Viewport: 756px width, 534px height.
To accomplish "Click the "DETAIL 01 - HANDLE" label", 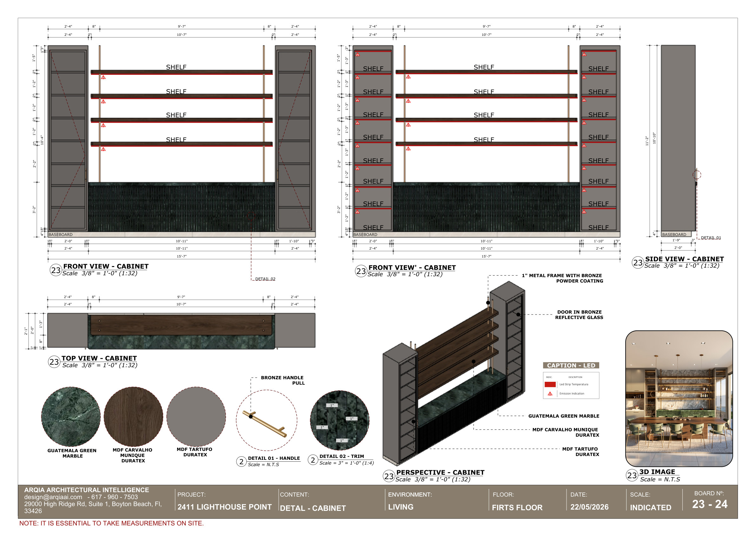I will pos(274,458).
